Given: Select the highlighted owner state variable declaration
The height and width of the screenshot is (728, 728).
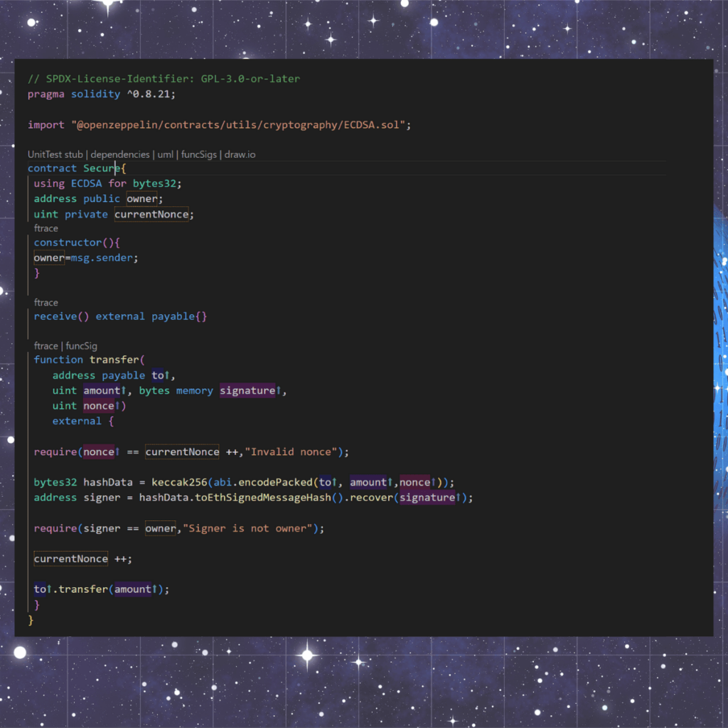Looking at the screenshot, I should point(141,198).
